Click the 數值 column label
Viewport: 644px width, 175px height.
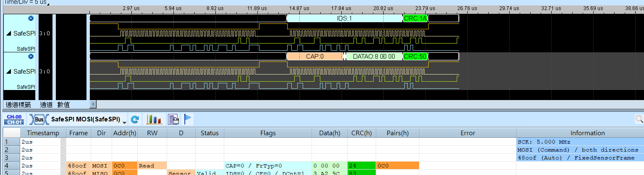[x=63, y=105]
